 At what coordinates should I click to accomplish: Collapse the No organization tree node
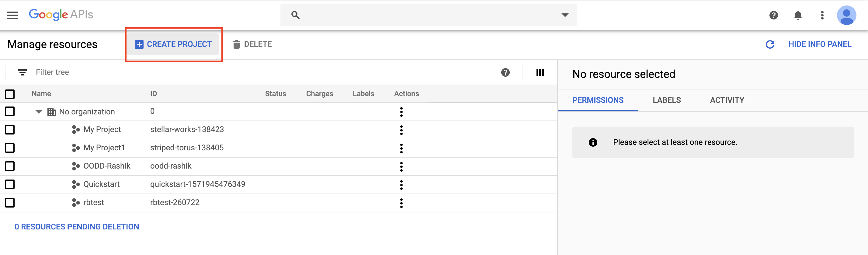pyautogui.click(x=39, y=112)
